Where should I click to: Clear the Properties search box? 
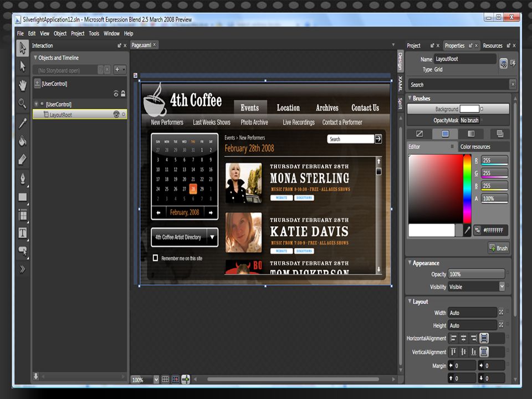pos(513,84)
